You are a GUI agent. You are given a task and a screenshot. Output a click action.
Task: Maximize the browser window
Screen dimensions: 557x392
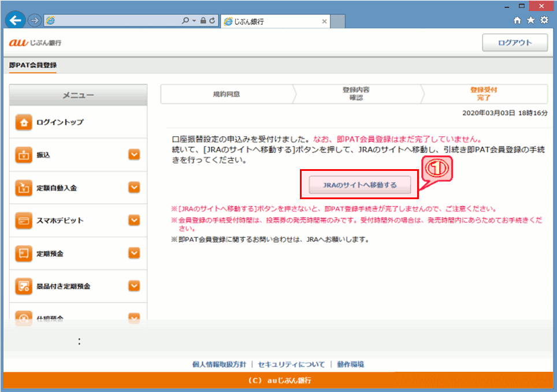(522, 6)
